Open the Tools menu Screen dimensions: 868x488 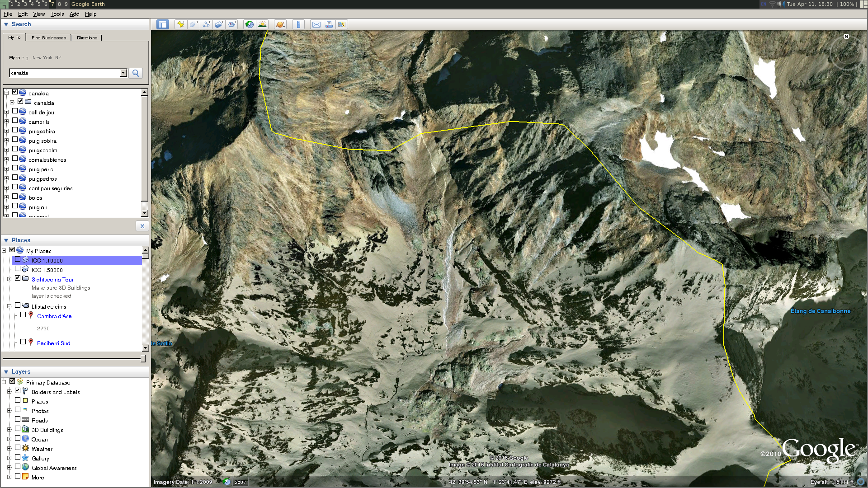[57, 14]
